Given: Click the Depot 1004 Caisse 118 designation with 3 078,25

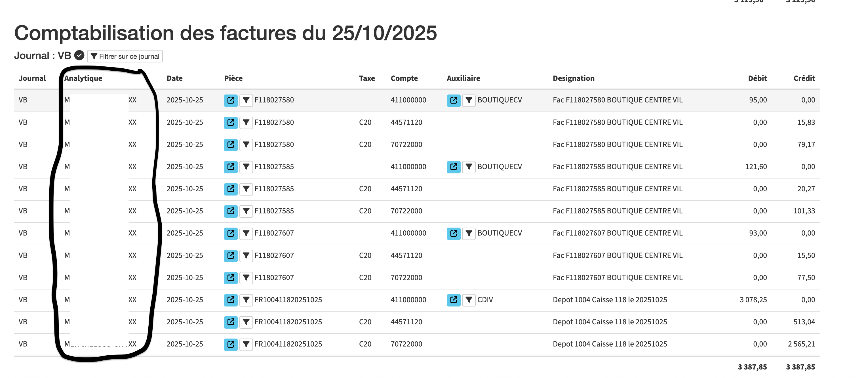Looking at the screenshot, I should pos(610,300).
